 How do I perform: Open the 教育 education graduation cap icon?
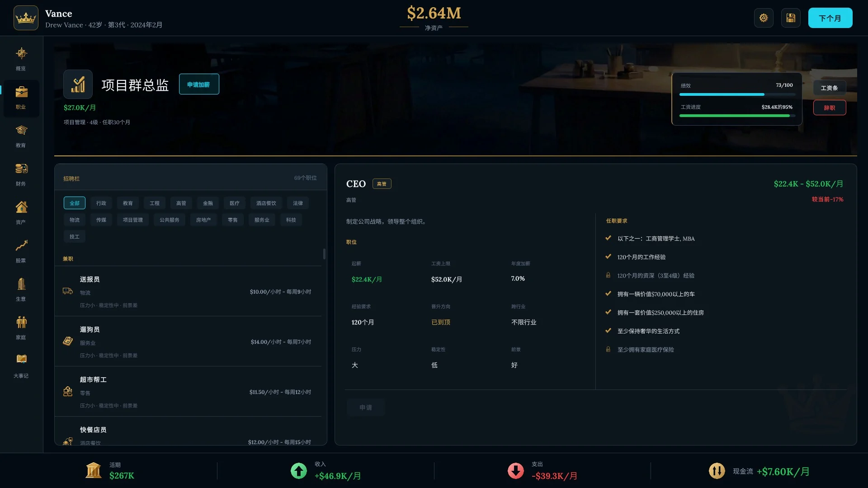click(x=21, y=131)
